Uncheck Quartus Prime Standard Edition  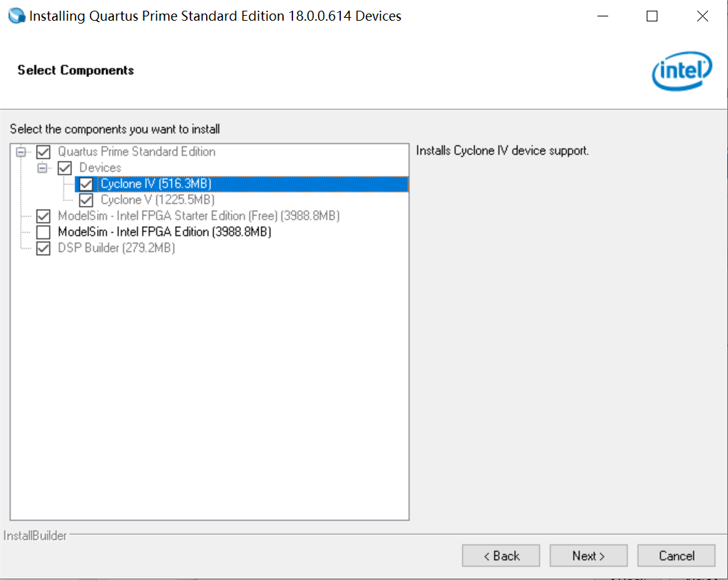tap(43, 151)
